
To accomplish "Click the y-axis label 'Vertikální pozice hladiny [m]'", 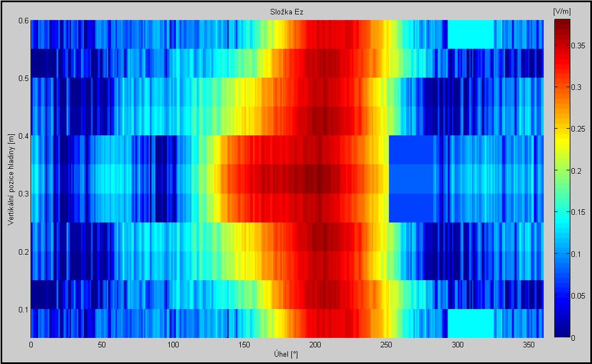I will (x=10, y=179).
